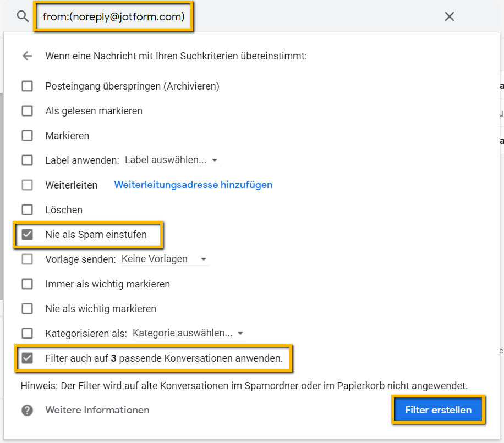Image resolution: width=504 pixels, height=443 pixels.
Task: Check 'Als gelesen markieren' option
Action: 27,111
